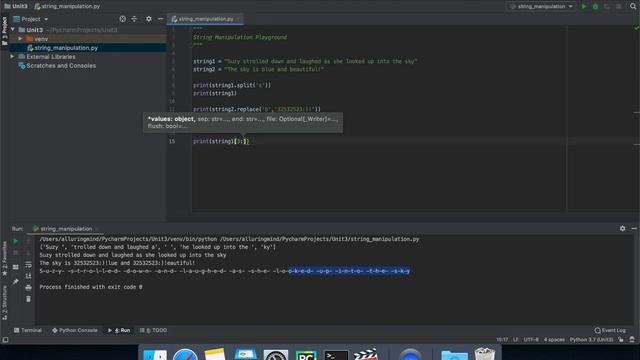
Task: Click the 15:17 cursor position in status bar
Action: (502, 340)
